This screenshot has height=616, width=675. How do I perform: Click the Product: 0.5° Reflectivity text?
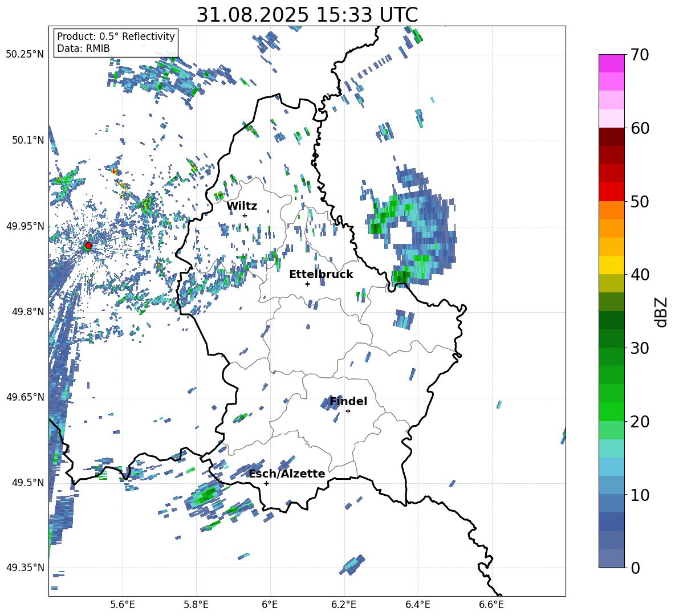[x=116, y=36]
